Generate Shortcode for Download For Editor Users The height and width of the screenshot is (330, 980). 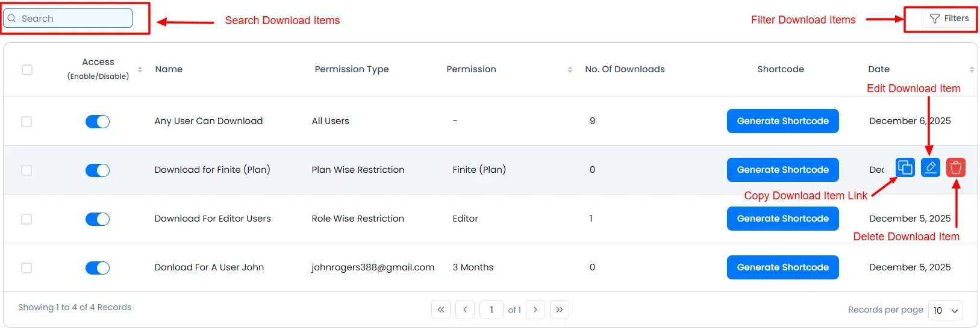coord(782,219)
